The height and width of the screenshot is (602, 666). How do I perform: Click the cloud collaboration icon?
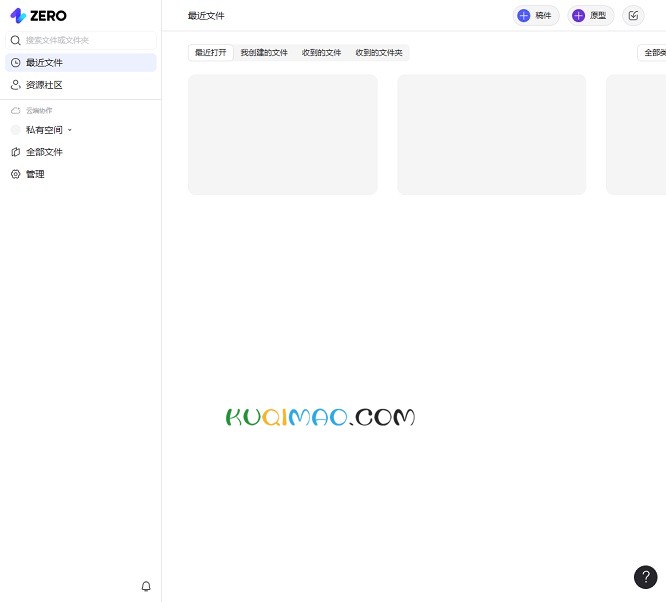[16, 110]
